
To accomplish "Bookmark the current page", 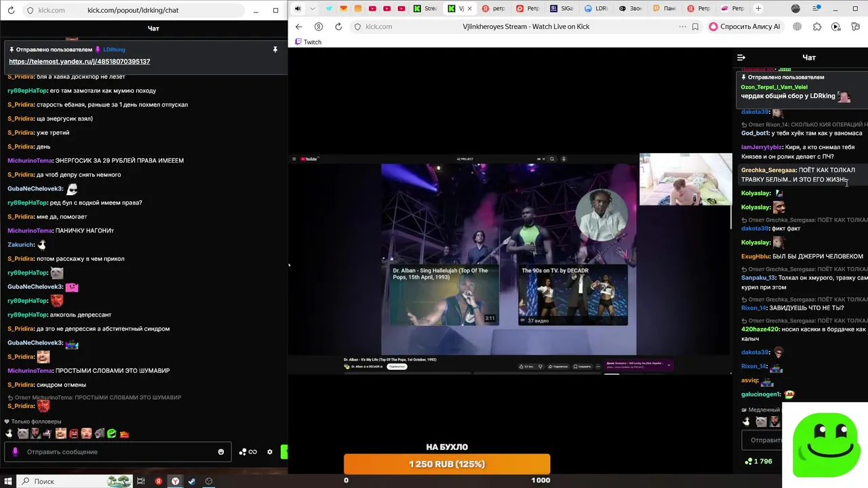I will point(695,26).
